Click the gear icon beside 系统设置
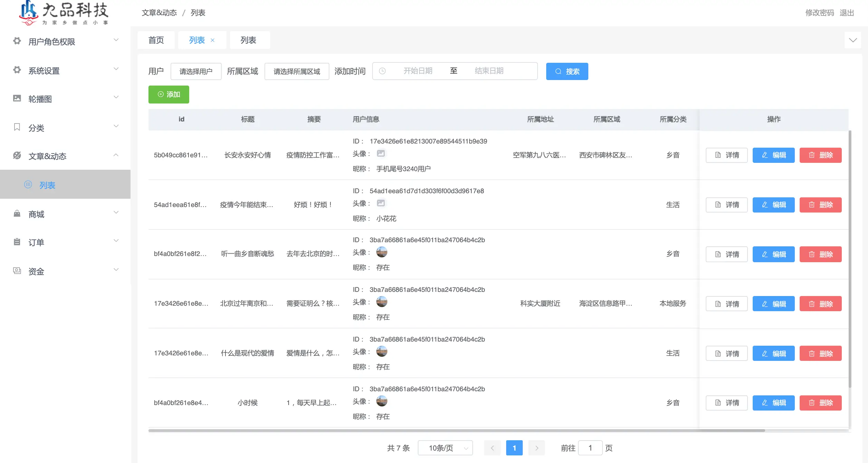 17,70
